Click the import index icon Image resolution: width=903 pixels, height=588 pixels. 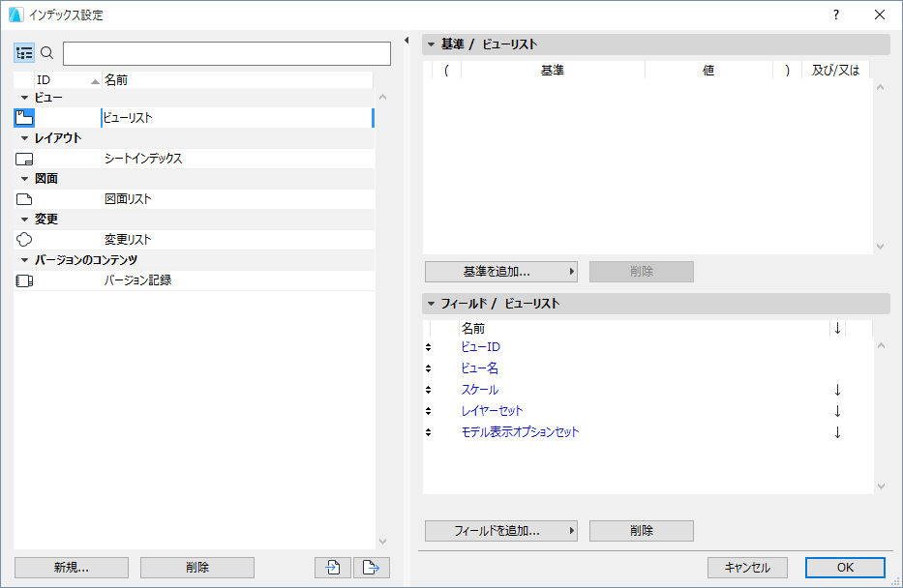tap(332, 567)
